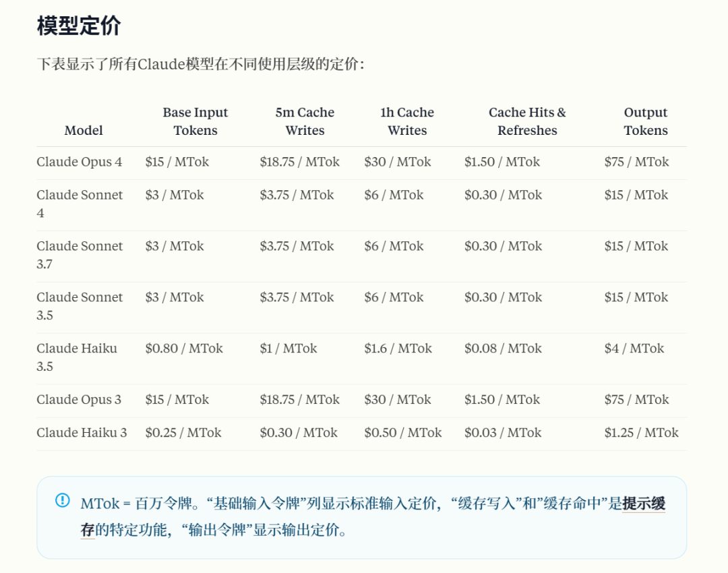
Task: Click the 5m Cache Writes column header
Action: point(305,121)
